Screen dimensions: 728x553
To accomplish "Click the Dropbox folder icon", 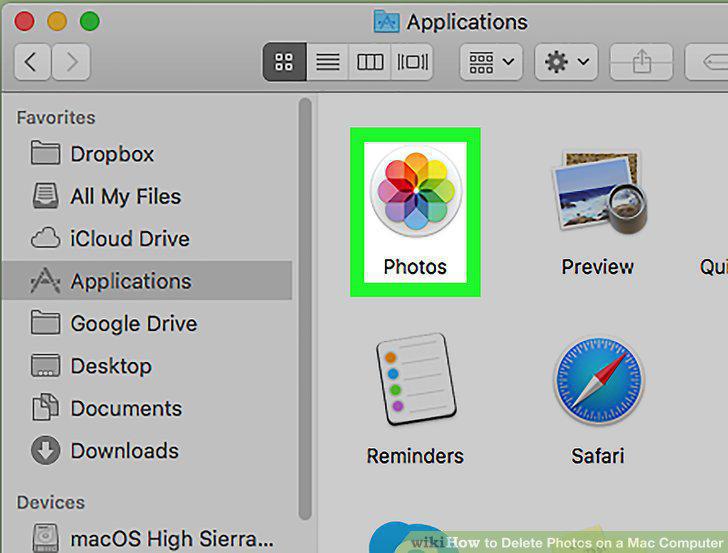I will (x=45, y=153).
